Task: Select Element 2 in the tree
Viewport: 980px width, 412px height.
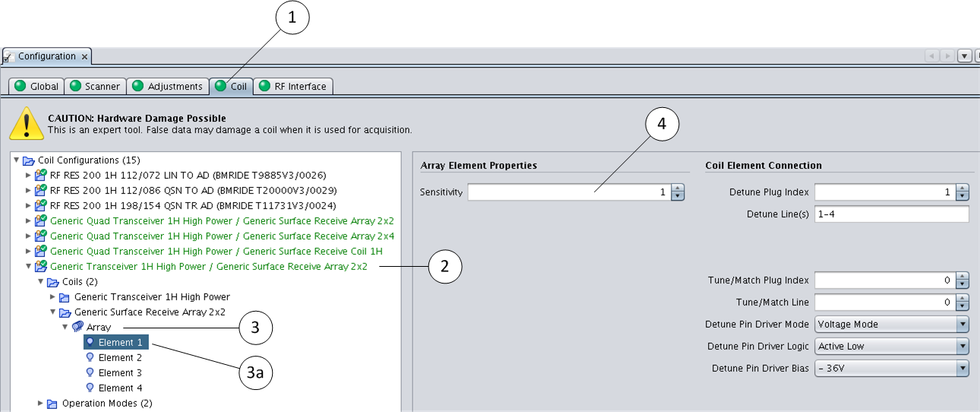Action: pos(120,357)
